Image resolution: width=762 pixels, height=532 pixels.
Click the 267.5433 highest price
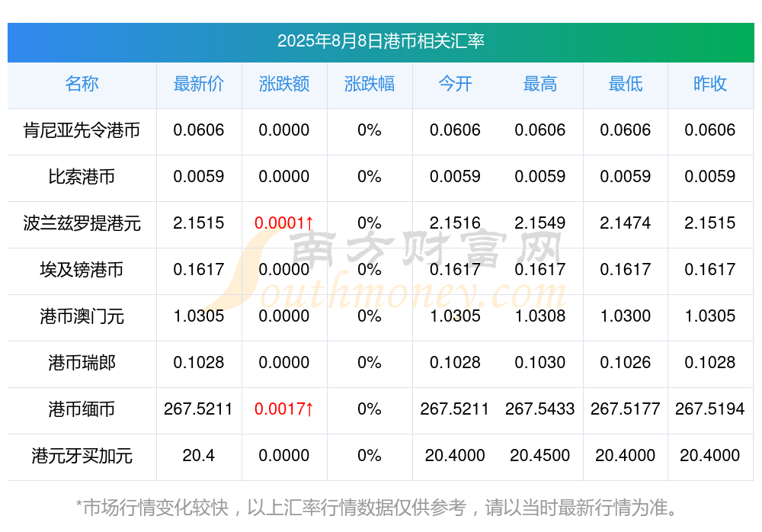(x=540, y=409)
